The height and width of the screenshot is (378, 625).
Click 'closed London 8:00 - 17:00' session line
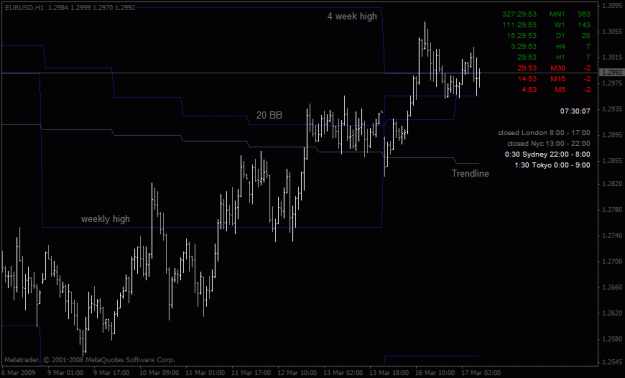[544, 133]
